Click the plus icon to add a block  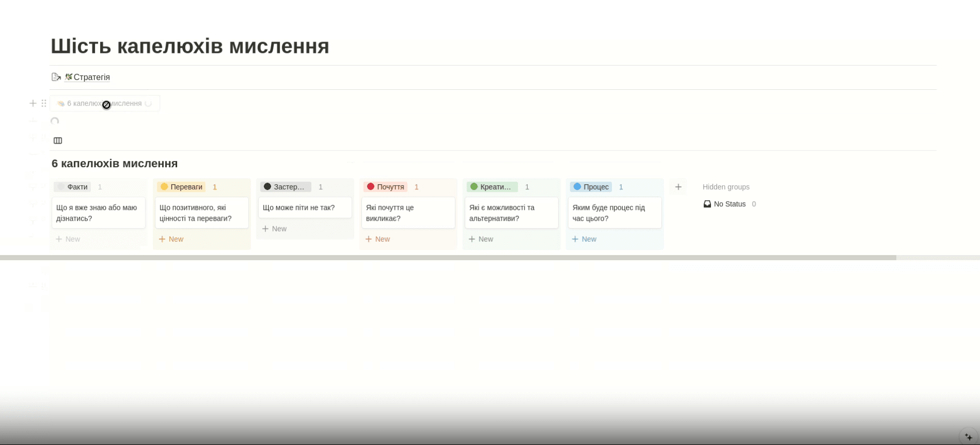[33, 103]
